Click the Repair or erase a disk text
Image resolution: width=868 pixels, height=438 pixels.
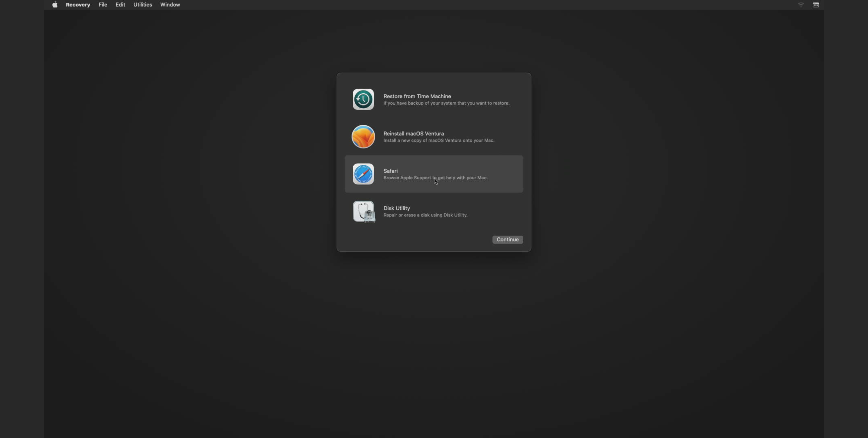pos(425,215)
